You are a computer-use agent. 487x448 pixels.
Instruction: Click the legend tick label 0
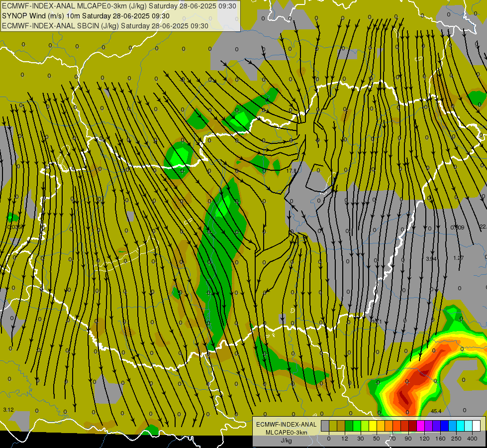click(x=329, y=439)
